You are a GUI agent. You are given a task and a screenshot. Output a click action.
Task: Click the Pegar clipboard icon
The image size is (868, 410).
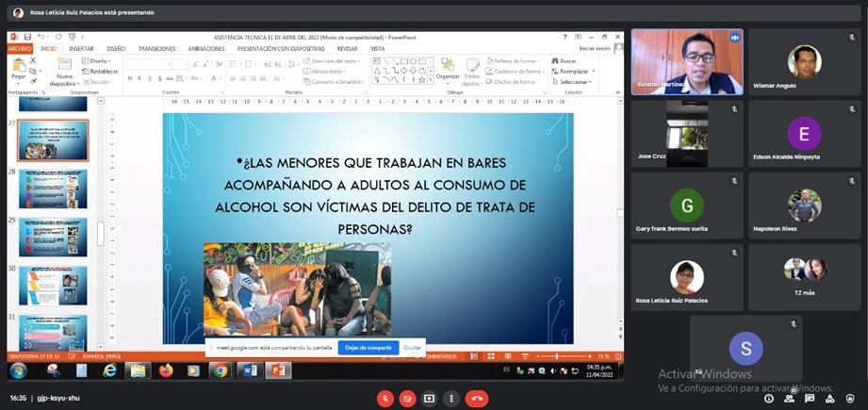coord(19,68)
